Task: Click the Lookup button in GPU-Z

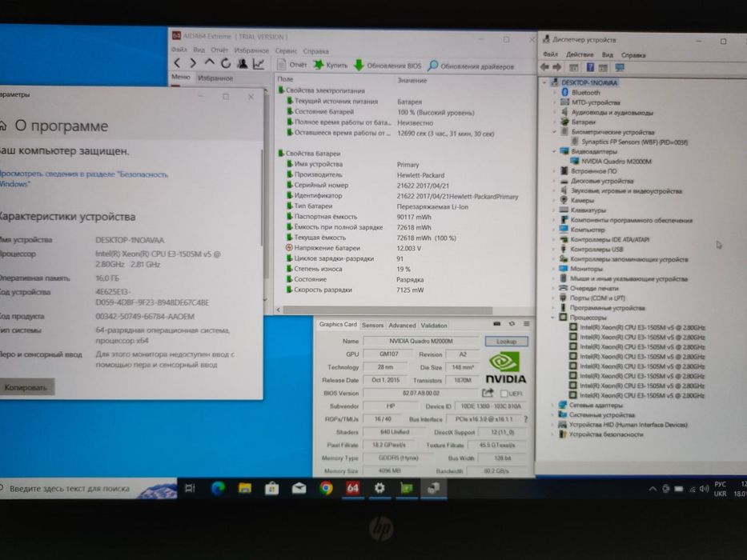Action: (506, 342)
